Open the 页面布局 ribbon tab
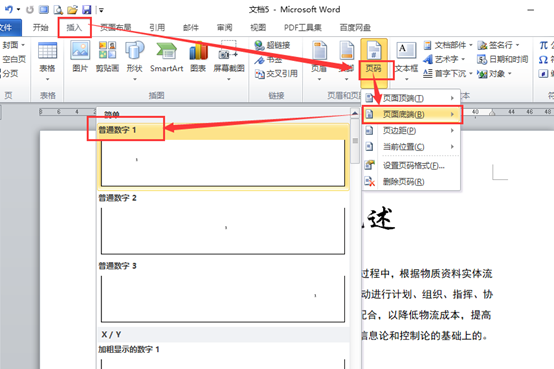The height and width of the screenshot is (369, 554). click(x=116, y=28)
